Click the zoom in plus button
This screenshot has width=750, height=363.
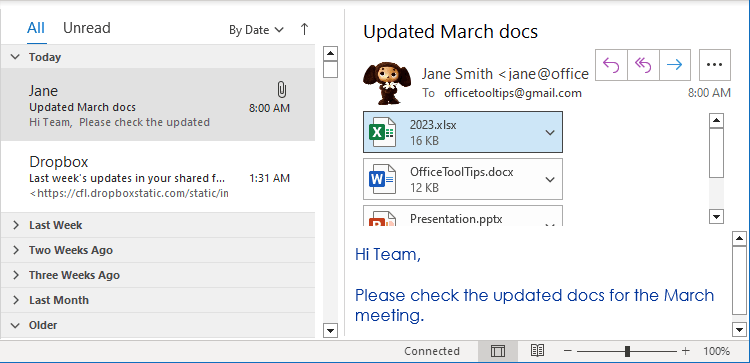pos(685,351)
